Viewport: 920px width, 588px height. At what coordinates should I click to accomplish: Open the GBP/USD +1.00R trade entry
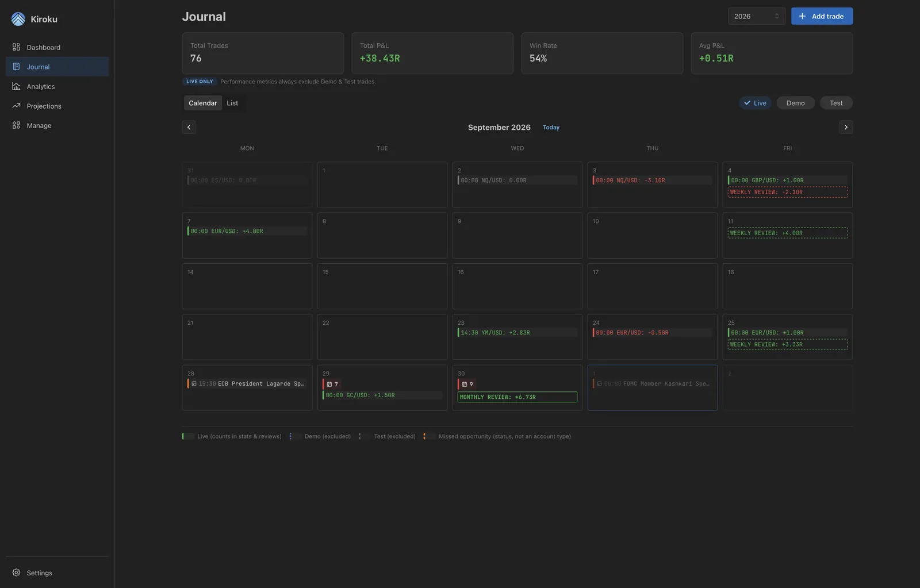coord(788,180)
